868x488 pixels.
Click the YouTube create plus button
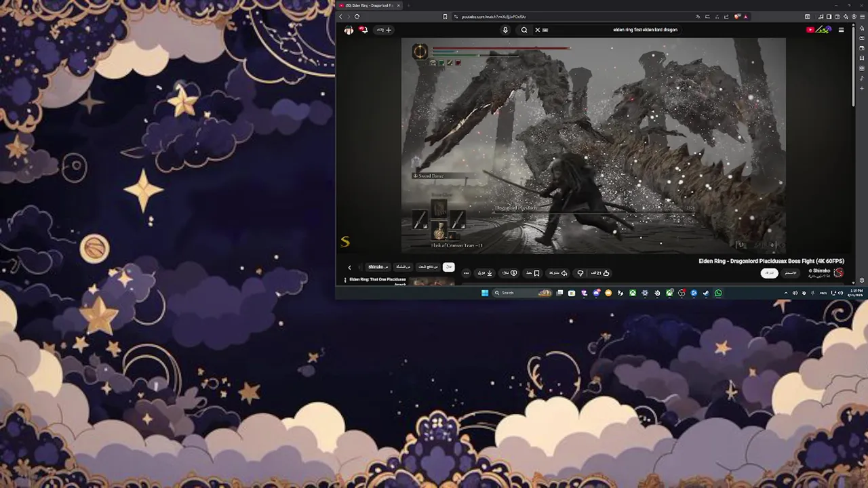point(383,30)
